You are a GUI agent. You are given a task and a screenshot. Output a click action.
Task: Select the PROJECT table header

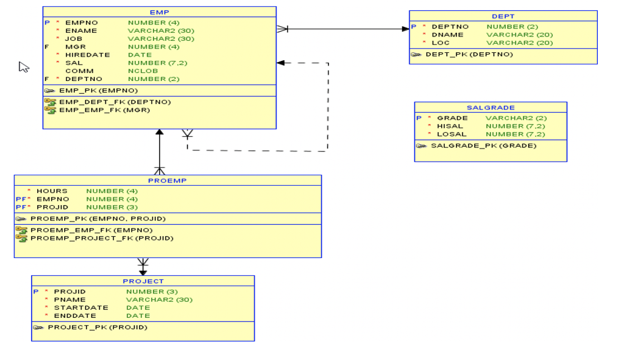[x=143, y=281]
